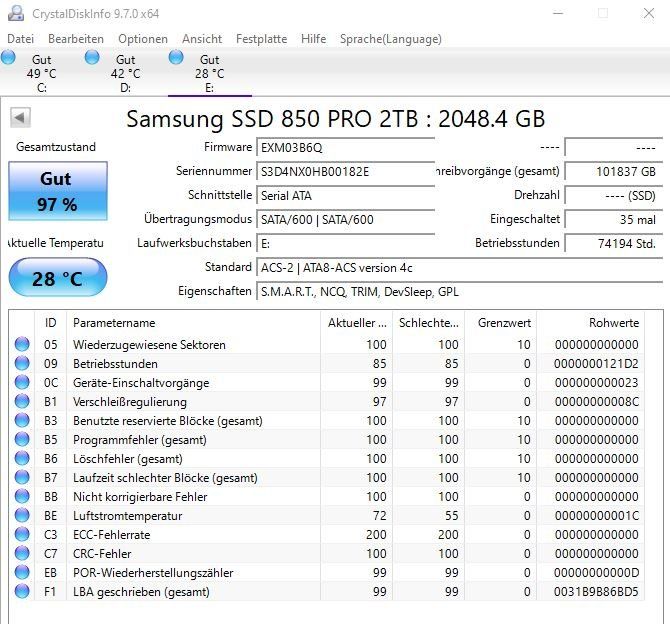Click status orb of Geräte-Einschaltvorgänge row
This screenshot has height=624, width=670.
[22, 382]
